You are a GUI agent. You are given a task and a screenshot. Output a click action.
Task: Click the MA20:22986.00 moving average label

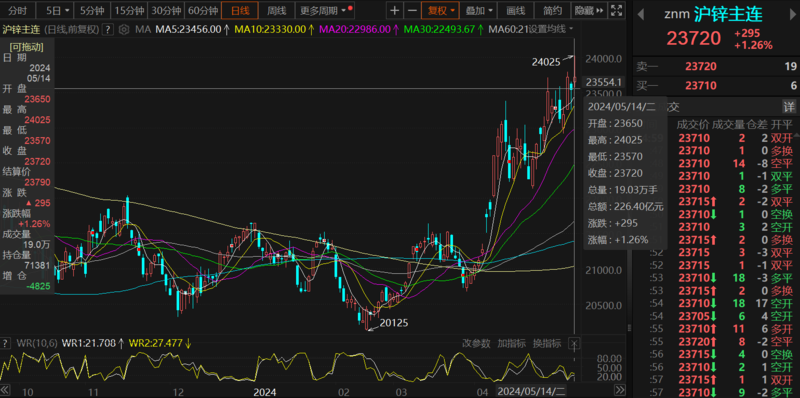coord(359,29)
